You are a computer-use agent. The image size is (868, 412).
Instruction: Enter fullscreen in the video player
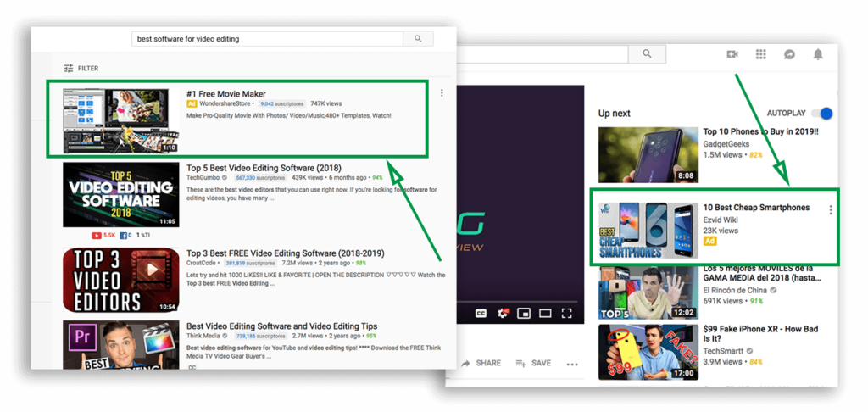coord(566,314)
